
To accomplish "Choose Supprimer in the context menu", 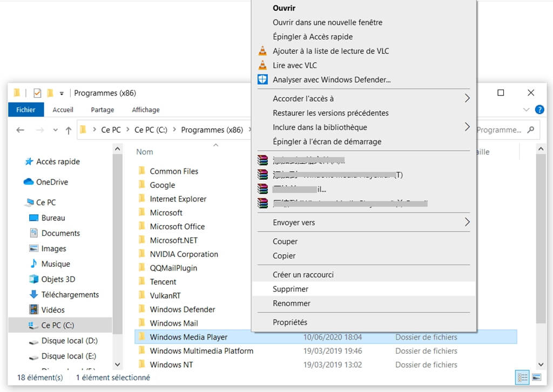I will coord(363,289).
